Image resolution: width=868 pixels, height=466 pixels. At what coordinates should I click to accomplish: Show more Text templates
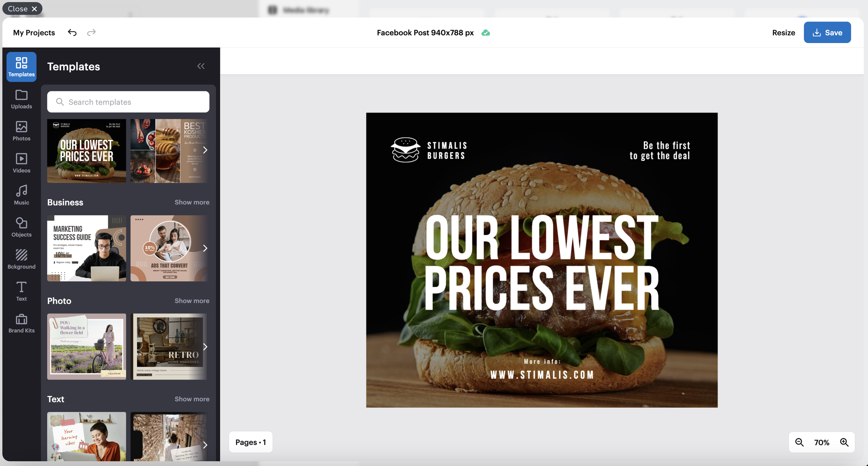coord(192,399)
